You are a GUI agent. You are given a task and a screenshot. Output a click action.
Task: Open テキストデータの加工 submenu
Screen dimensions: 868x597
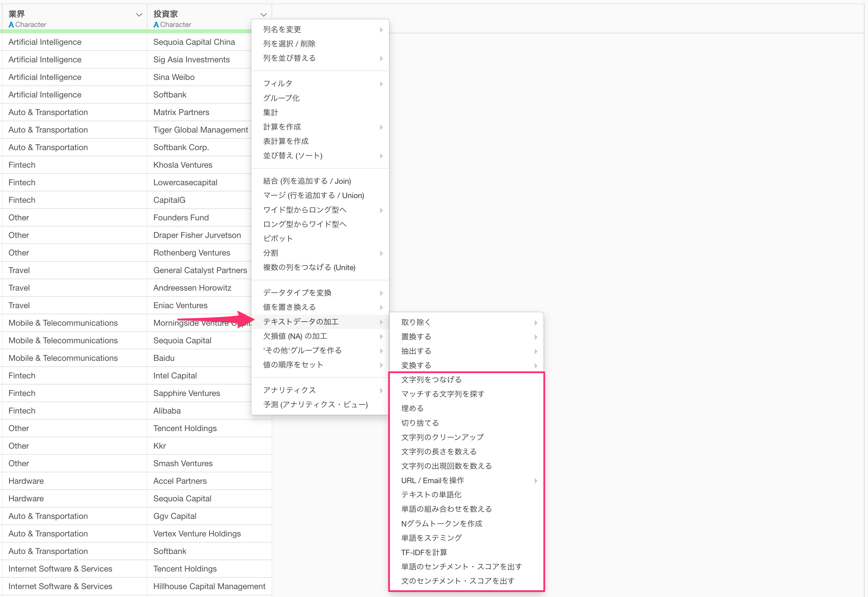(320, 322)
